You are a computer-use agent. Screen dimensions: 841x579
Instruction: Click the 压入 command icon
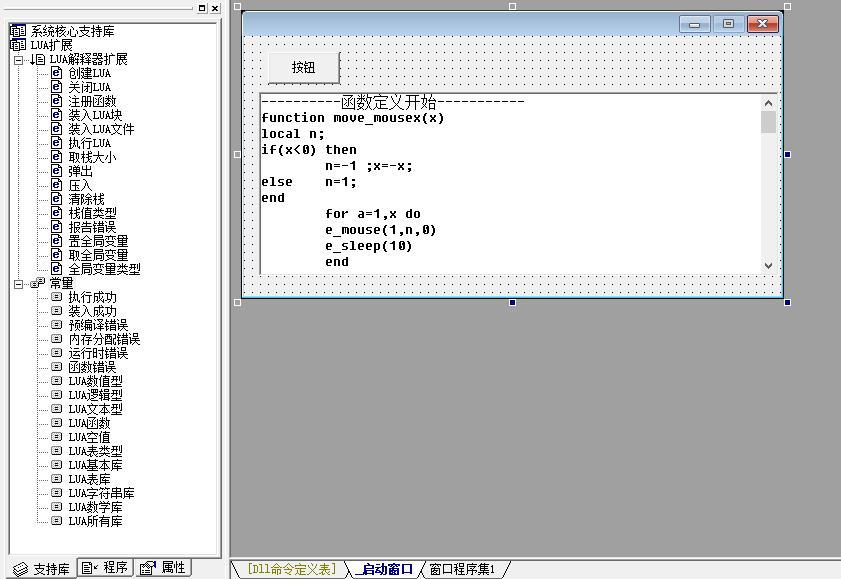pyautogui.click(x=57, y=184)
